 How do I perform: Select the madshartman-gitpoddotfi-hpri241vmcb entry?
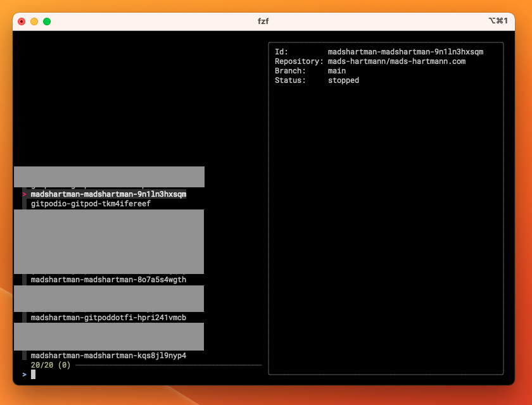point(108,318)
